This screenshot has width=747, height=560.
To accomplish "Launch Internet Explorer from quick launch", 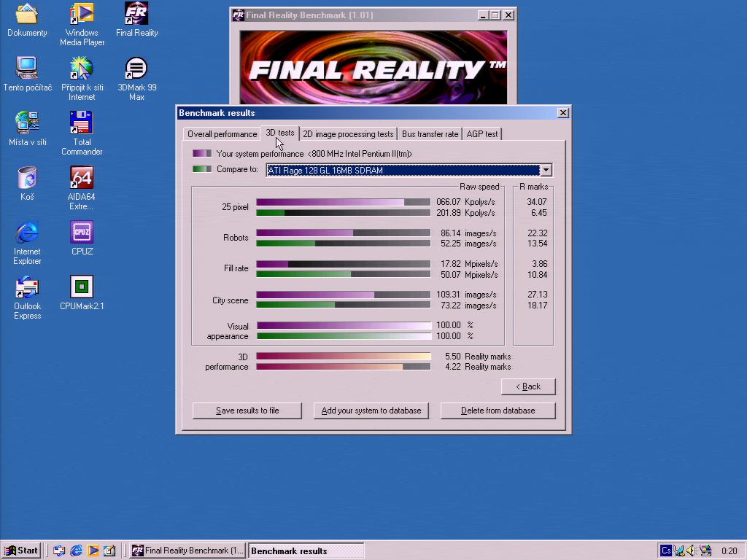I will pos(76,551).
